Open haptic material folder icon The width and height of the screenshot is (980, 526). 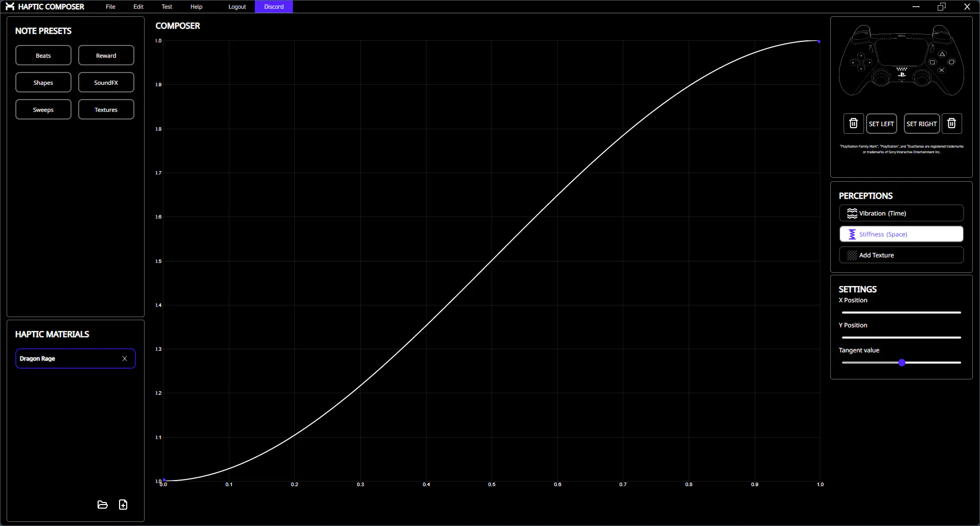pyautogui.click(x=102, y=505)
